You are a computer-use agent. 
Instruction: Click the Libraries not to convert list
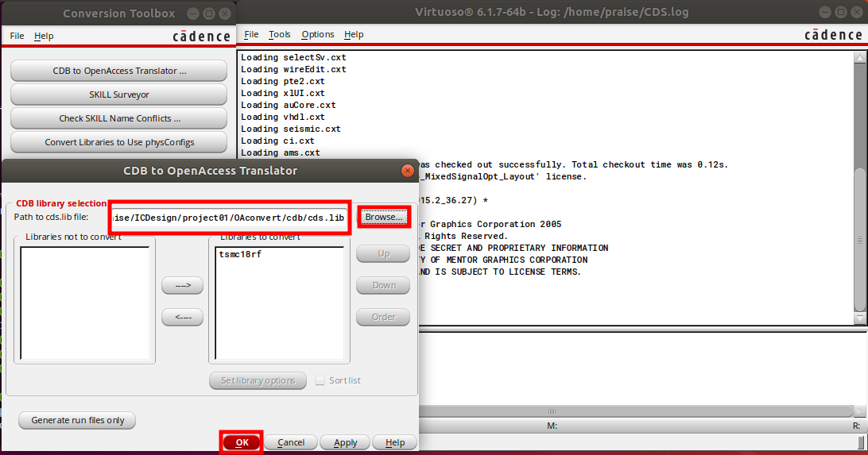[85, 303]
